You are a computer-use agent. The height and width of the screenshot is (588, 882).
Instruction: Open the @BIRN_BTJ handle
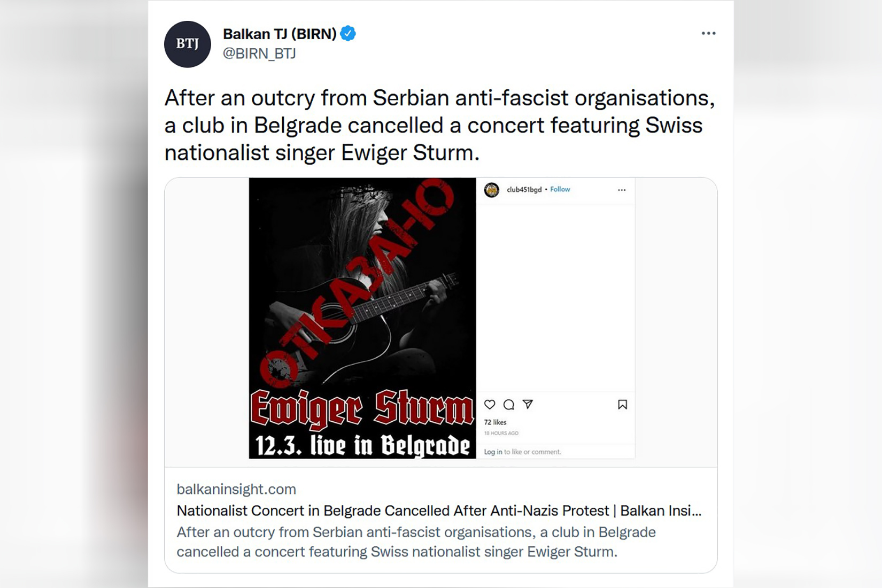click(x=259, y=53)
